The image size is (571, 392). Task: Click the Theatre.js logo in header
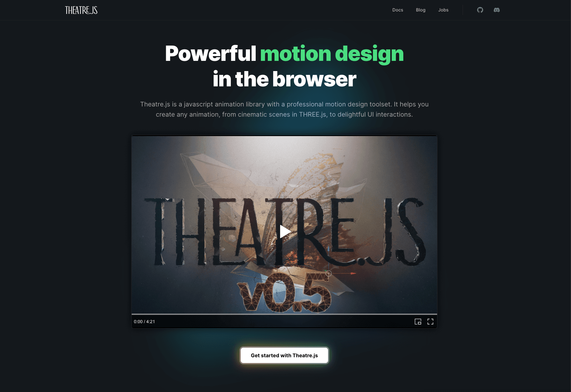coord(81,10)
